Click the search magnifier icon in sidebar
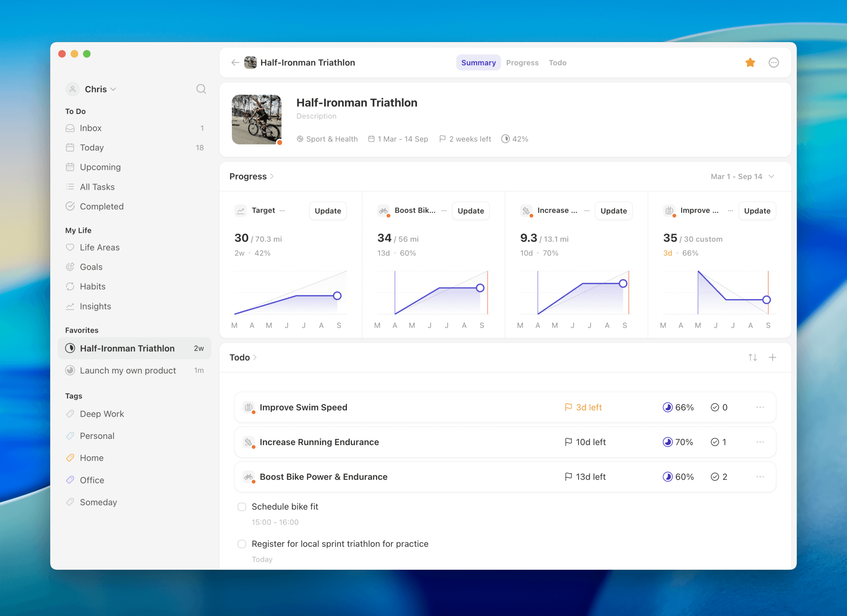 (201, 89)
